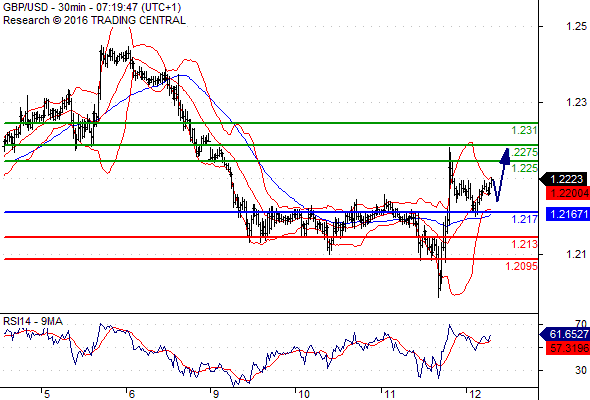
Task: Click the blue 61.6527 RSI value tag
Action: coord(564,334)
